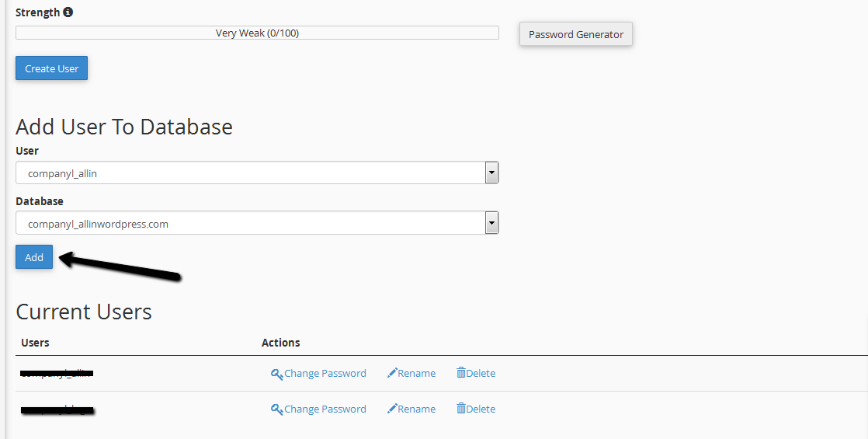868x439 pixels.
Task: Click the Users column header
Action: tap(35, 343)
